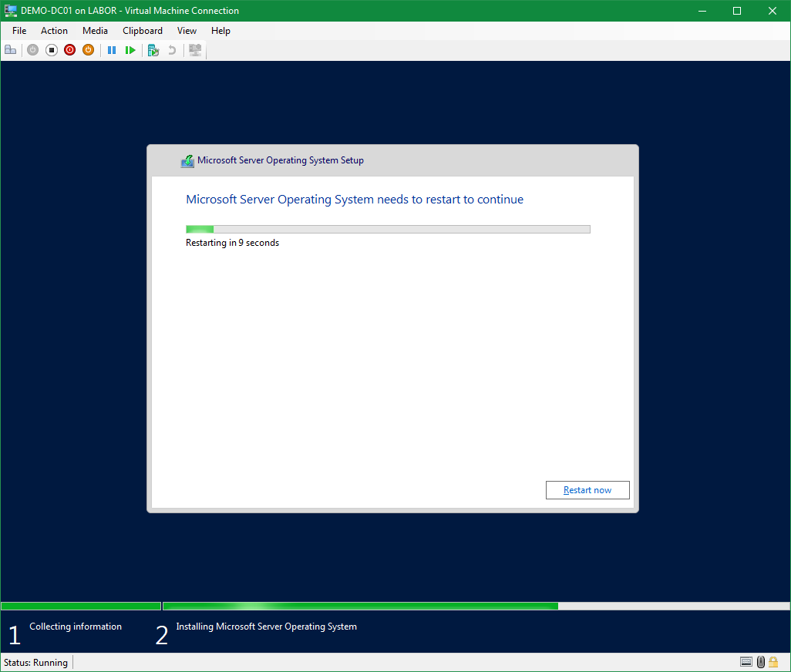
Task: Open the View menu
Action: [187, 31]
